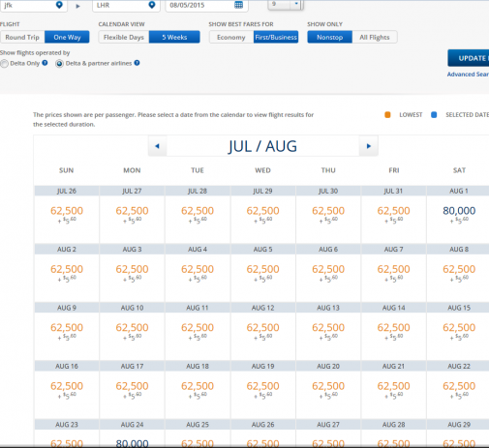Open Advanced Search link
The height and width of the screenshot is (448, 489).
468,75
